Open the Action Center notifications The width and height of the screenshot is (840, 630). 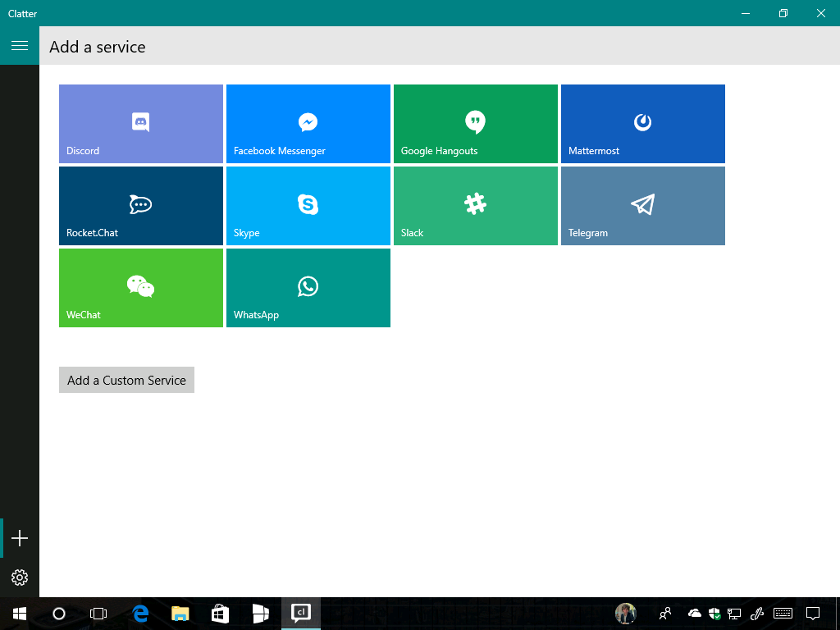pos(813,614)
